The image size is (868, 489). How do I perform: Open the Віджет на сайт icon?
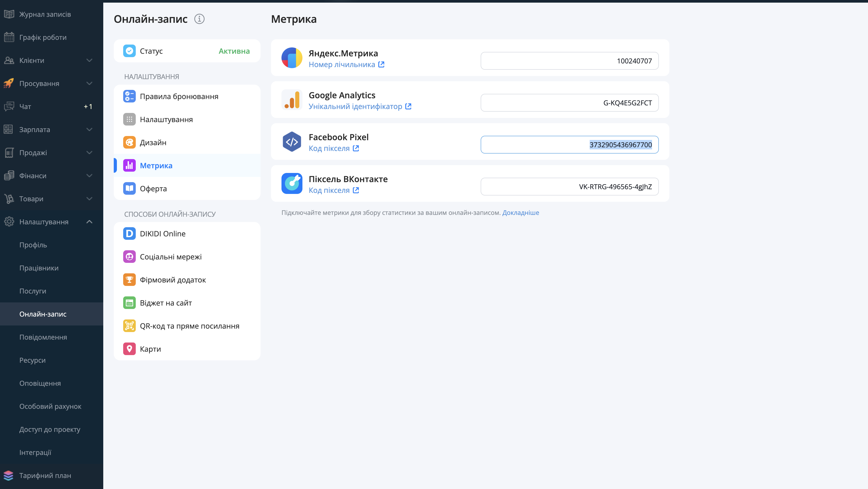(x=129, y=303)
